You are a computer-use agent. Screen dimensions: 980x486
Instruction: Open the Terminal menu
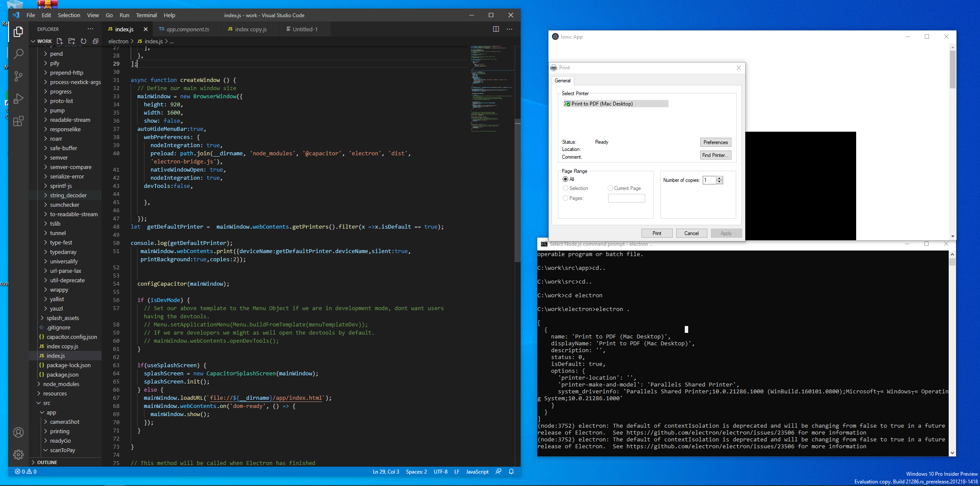tap(146, 15)
